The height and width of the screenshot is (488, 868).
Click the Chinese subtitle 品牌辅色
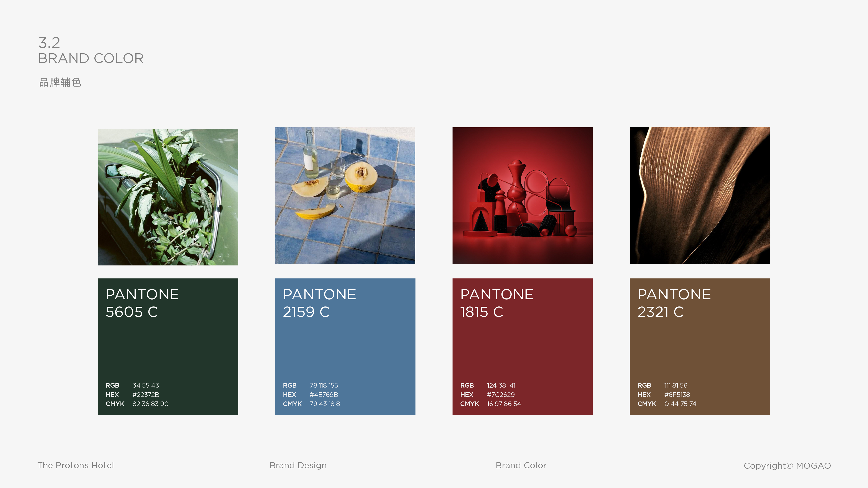coord(60,82)
